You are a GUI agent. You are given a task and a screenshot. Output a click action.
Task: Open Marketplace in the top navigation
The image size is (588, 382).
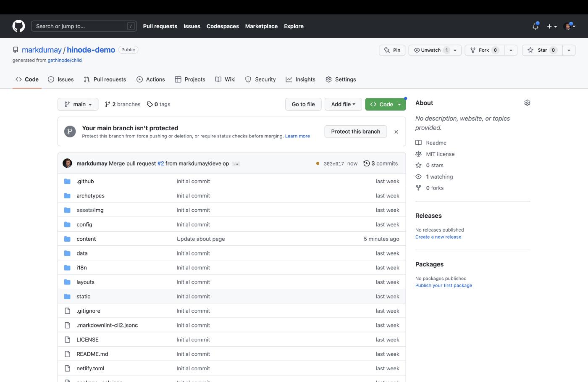(x=261, y=26)
